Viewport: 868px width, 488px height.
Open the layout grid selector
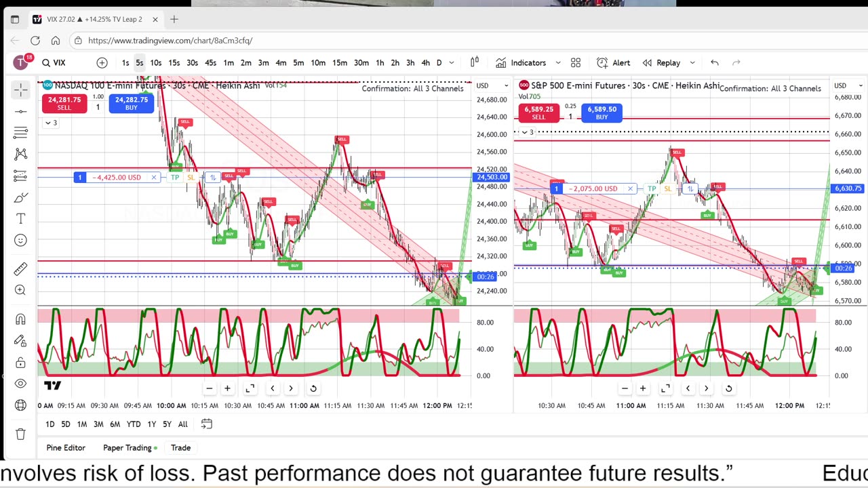pyautogui.click(x=576, y=63)
